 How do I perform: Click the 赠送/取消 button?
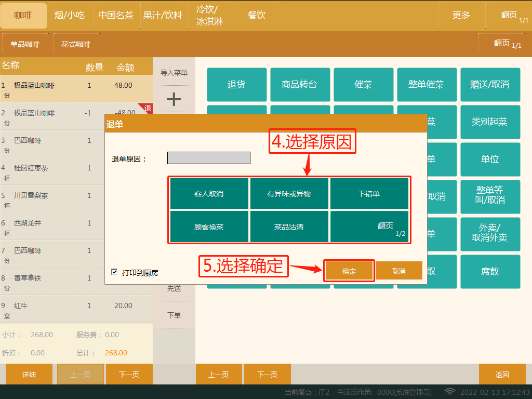[x=490, y=85]
